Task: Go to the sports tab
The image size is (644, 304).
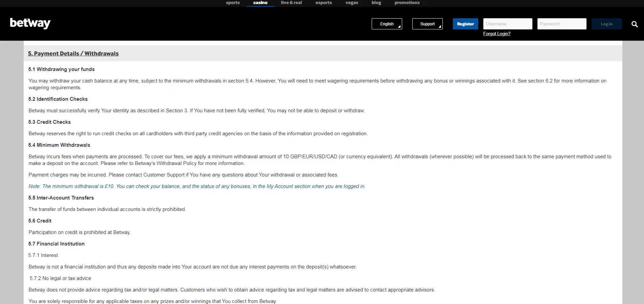Action: click(233, 3)
